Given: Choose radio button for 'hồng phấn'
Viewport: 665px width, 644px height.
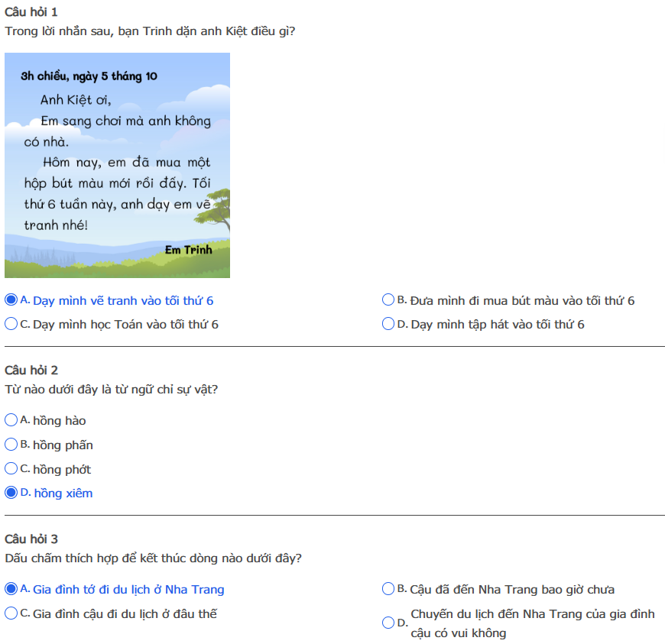Looking at the screenshot, I should coord(11,445).
